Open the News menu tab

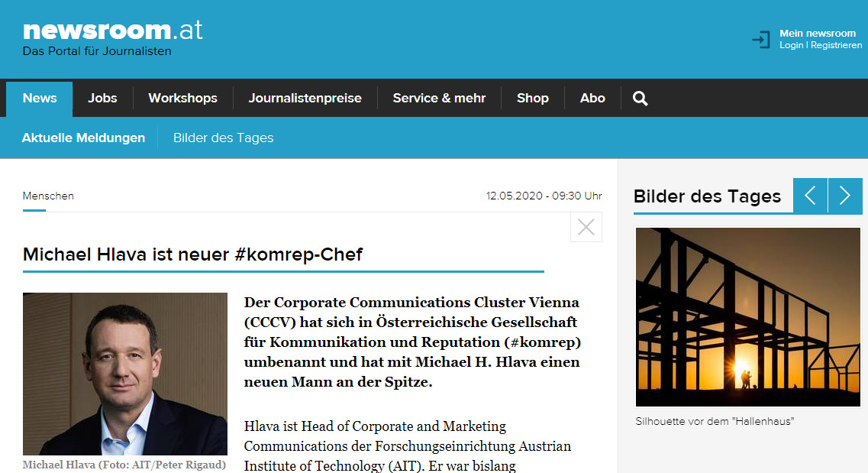[x=40, y=98]
